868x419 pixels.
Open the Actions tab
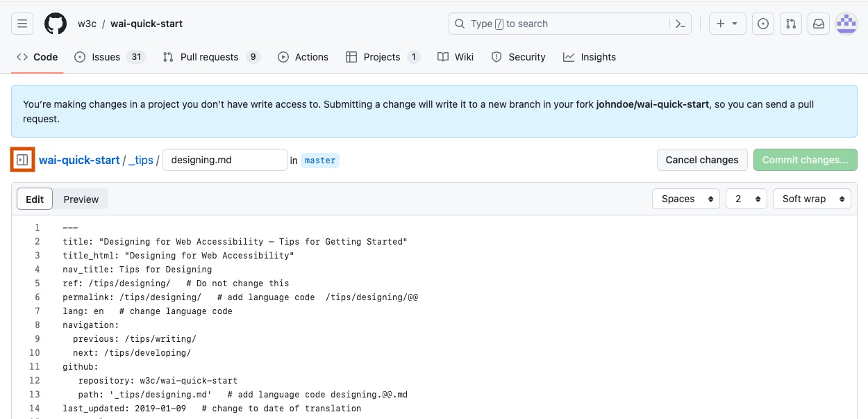[303, 57]
